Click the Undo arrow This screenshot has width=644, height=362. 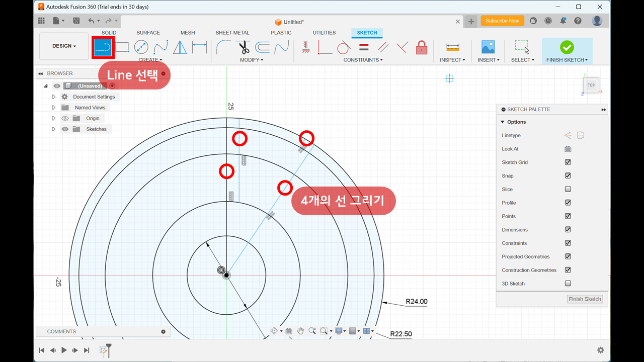[91, 21]
